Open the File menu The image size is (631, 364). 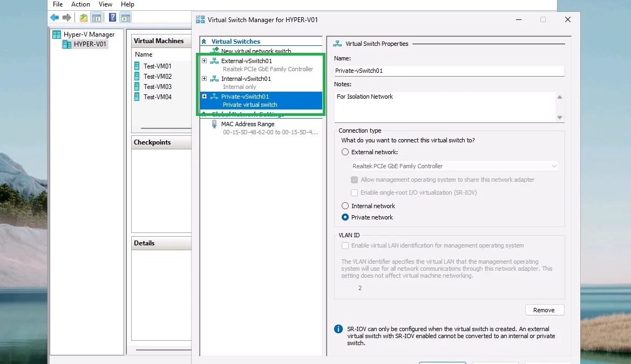pyautogui.click(x=58, y=4)
